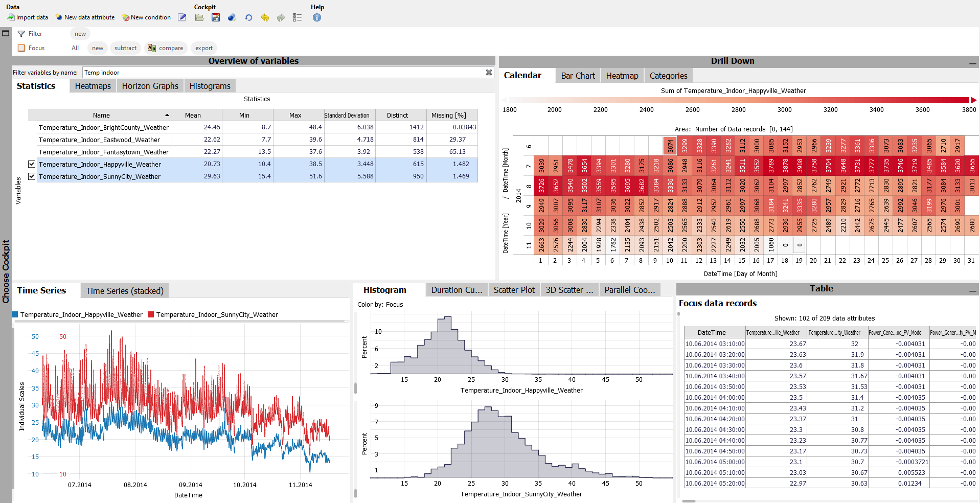This screenshot has height=503, width=980.
Task: Collapse the Table panel
Action: coord(972,290)
